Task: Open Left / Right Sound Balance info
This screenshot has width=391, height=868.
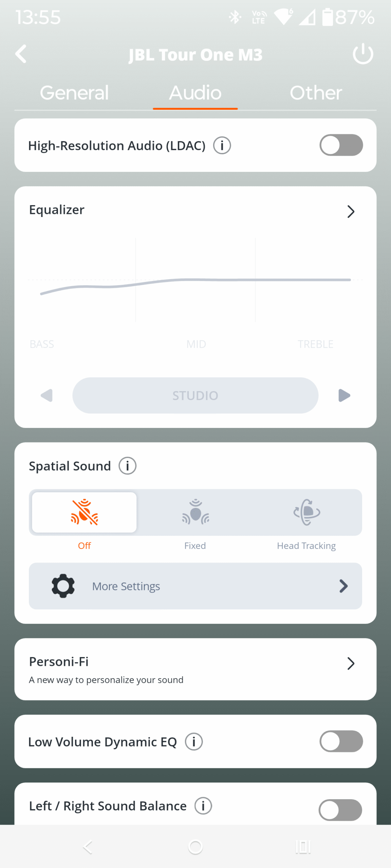Action: (203, 806)
